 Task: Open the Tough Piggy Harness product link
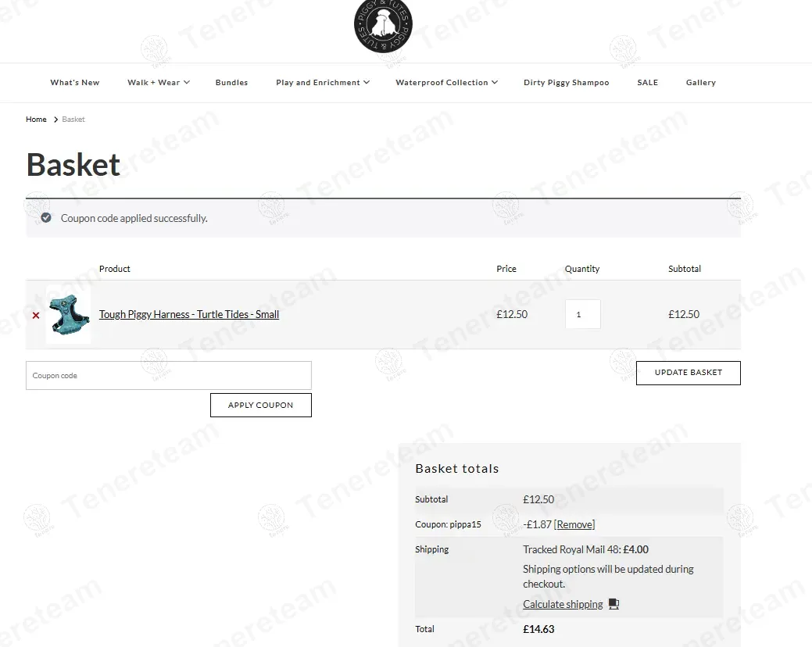click(x=189, y=314)
